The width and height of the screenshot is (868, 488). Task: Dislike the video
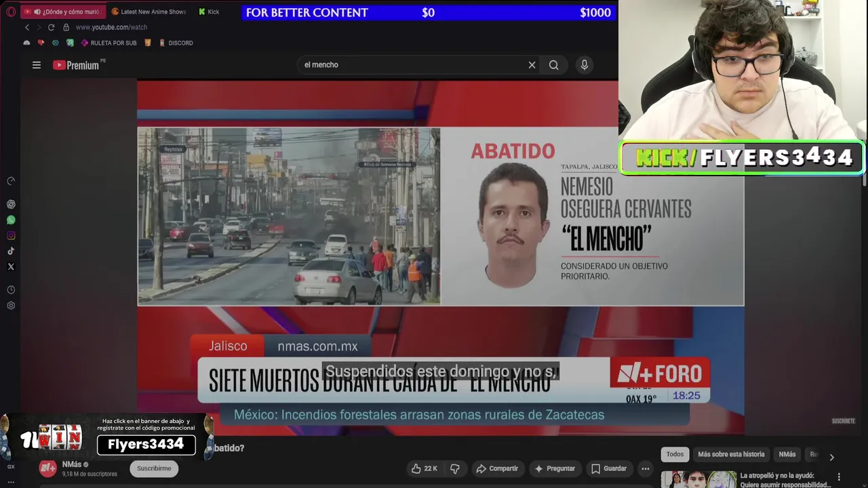click(455, 468)
